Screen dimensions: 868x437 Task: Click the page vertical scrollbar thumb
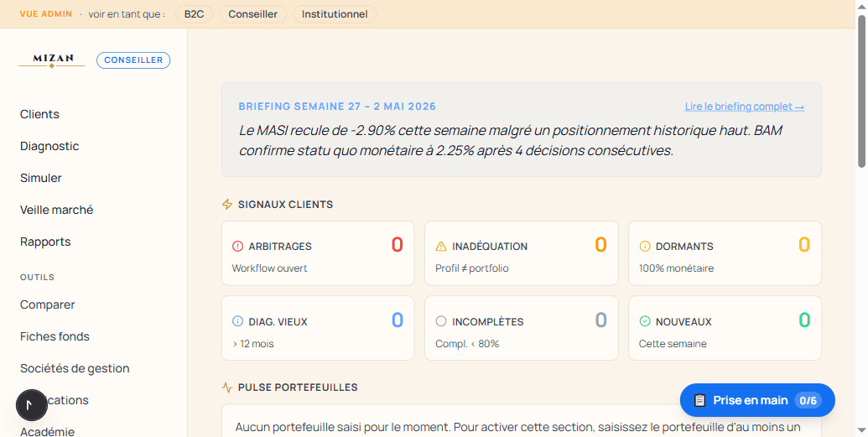click(x=862, y=91)
